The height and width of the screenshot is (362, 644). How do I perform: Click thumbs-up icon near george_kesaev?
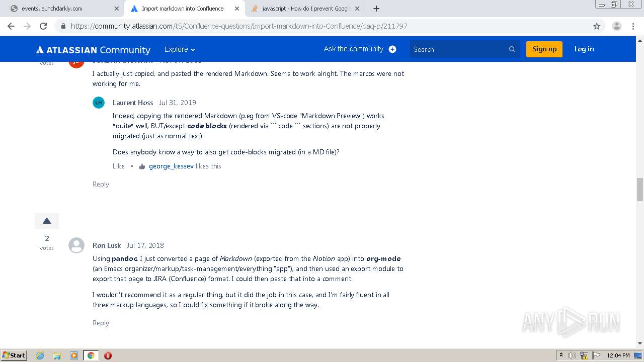[x=142, y=166]
